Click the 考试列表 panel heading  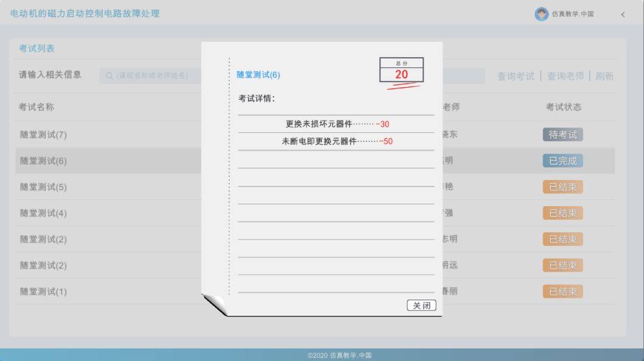tap(36, 48)
